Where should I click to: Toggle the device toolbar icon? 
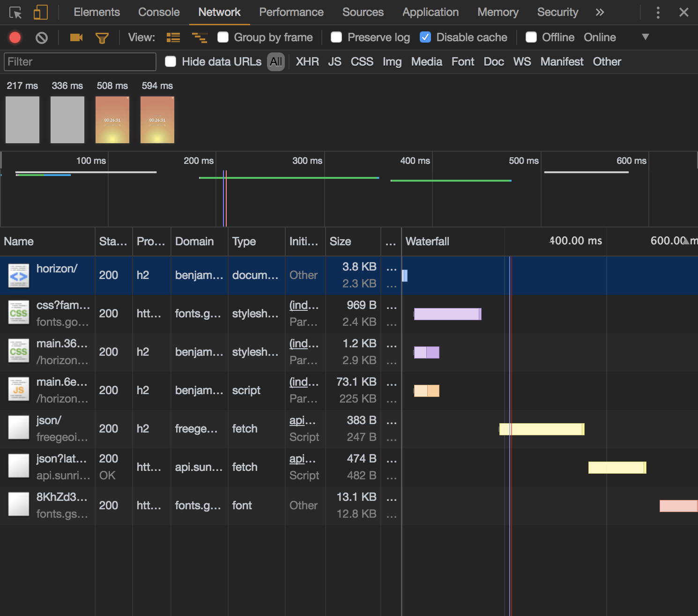click(x=41, y=13)
